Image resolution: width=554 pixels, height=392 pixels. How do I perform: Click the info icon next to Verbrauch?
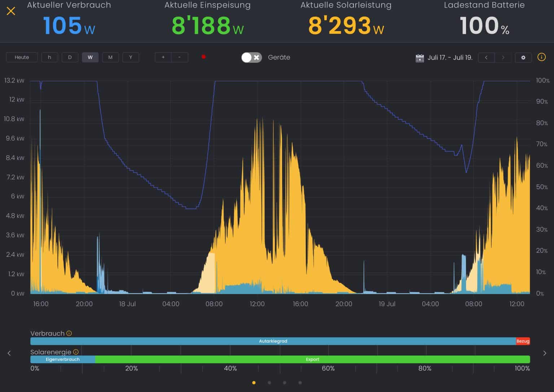coord(69,333)
